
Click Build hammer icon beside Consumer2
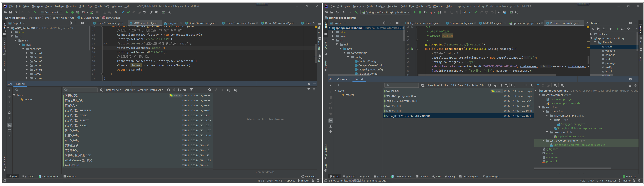pyautogui.click(x=35, y=12)
